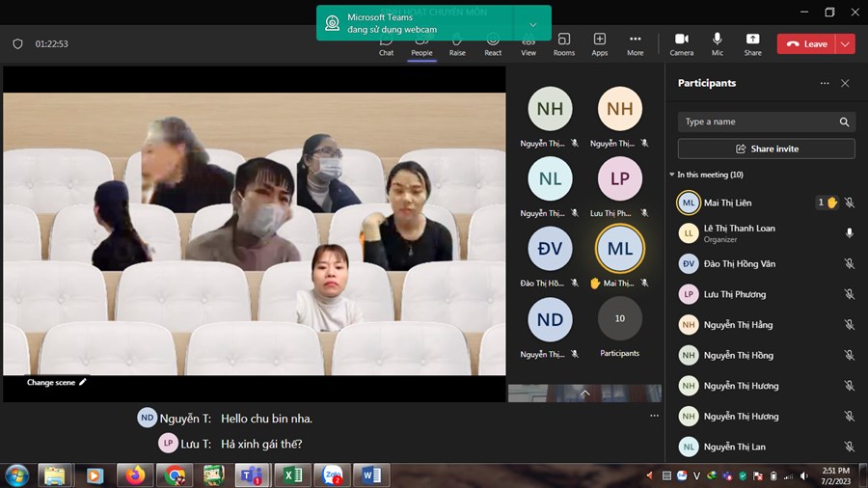Close the Participants side panel
868x488 pixels.
[x=845, y=84]
